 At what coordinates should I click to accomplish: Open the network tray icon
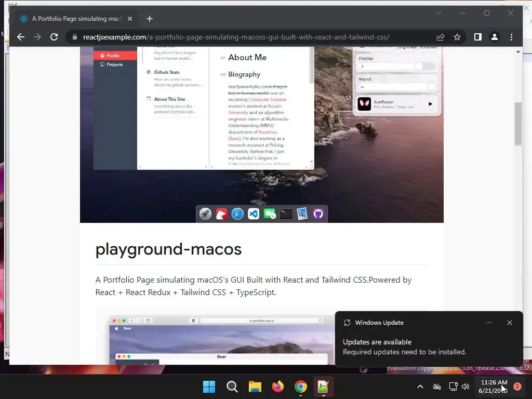[453, 387]
